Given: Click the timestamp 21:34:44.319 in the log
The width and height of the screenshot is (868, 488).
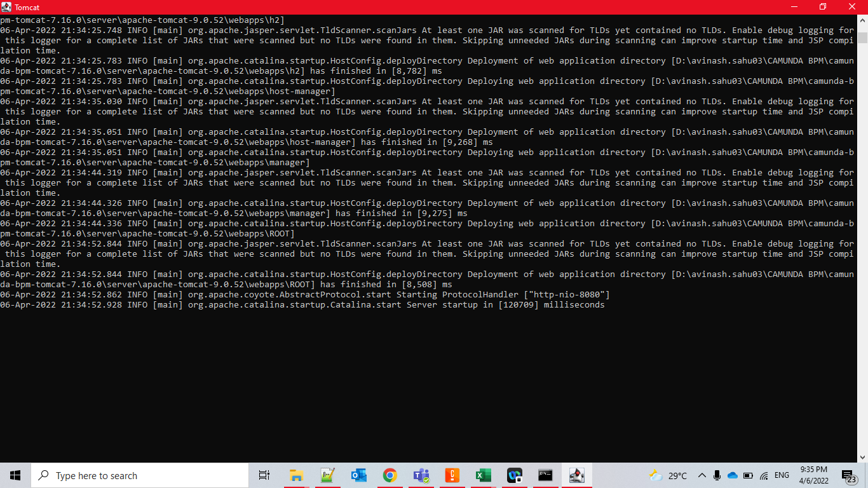Looking at the screenshot, I should click(x=92, y=173).
